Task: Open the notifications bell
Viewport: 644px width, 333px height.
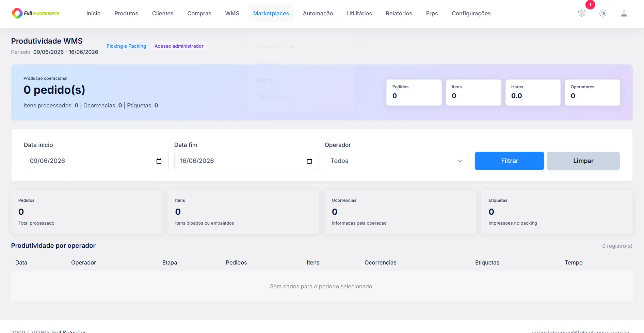Action: point(582,13)
